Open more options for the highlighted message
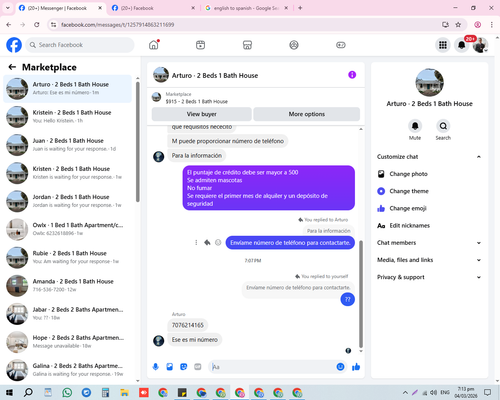Viewport: 500px width, 400px height. click(196, 243)
